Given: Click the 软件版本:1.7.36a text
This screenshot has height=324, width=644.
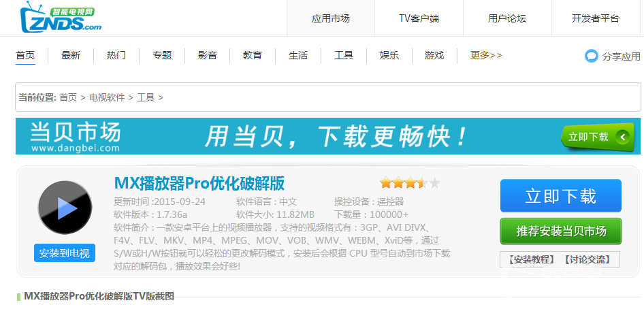Looking at the screenshot, I should (150, 214).
